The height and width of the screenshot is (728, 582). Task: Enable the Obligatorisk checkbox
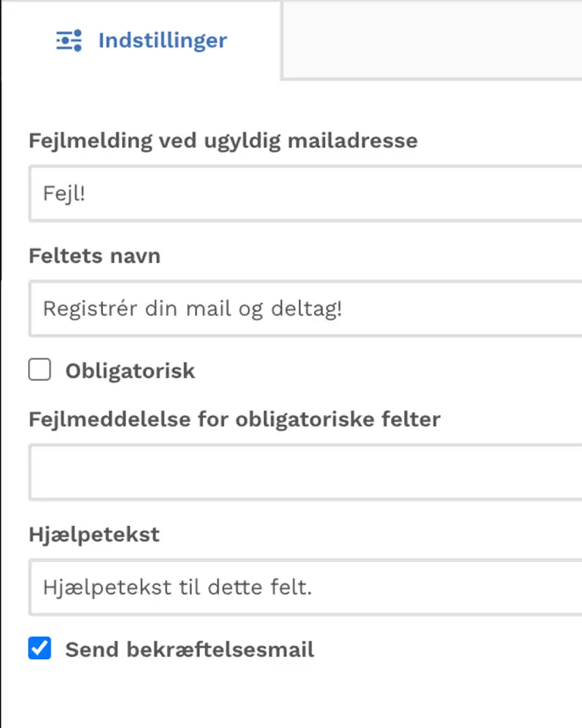click(x=39, y=370)
